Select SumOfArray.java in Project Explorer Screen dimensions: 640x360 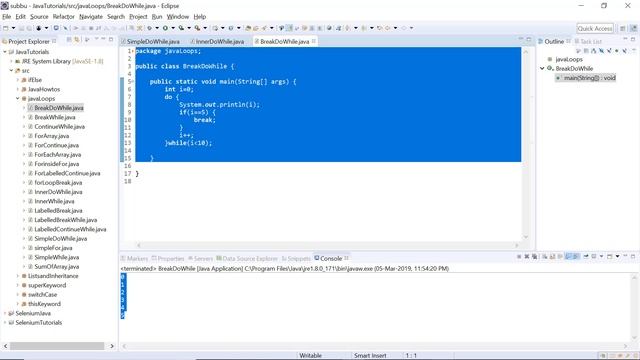click(57, 267)
